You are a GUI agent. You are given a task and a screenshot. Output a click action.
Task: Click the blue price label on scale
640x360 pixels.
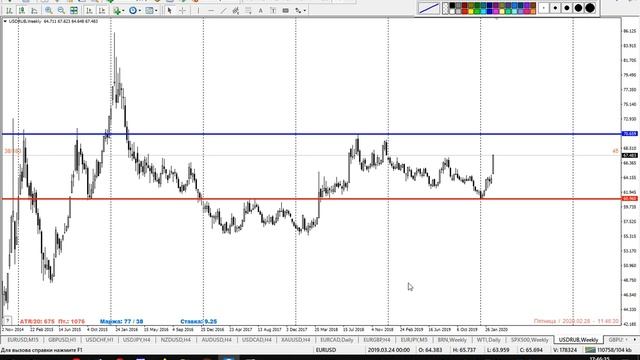pyautogui.click(x=629, y=134)
